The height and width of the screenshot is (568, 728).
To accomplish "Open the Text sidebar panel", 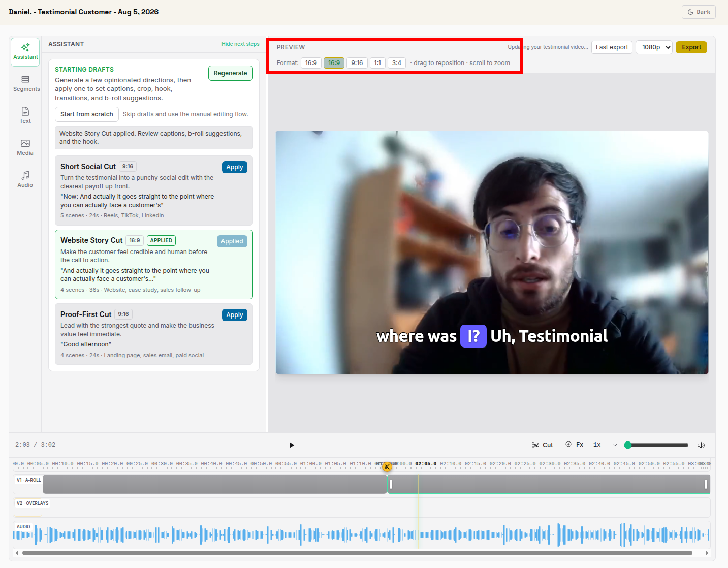I will pyautogui.click(x=25, y=115).
